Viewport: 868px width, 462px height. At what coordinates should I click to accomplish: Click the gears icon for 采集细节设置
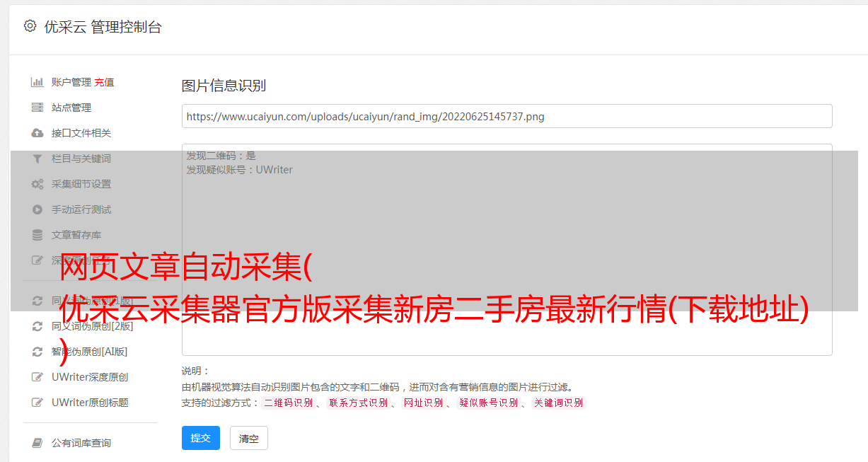point(37,184)
